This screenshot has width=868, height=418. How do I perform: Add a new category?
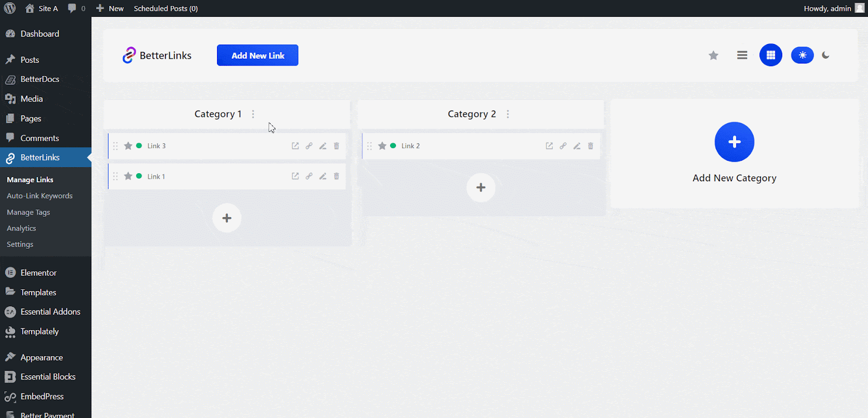click(734, 142)
